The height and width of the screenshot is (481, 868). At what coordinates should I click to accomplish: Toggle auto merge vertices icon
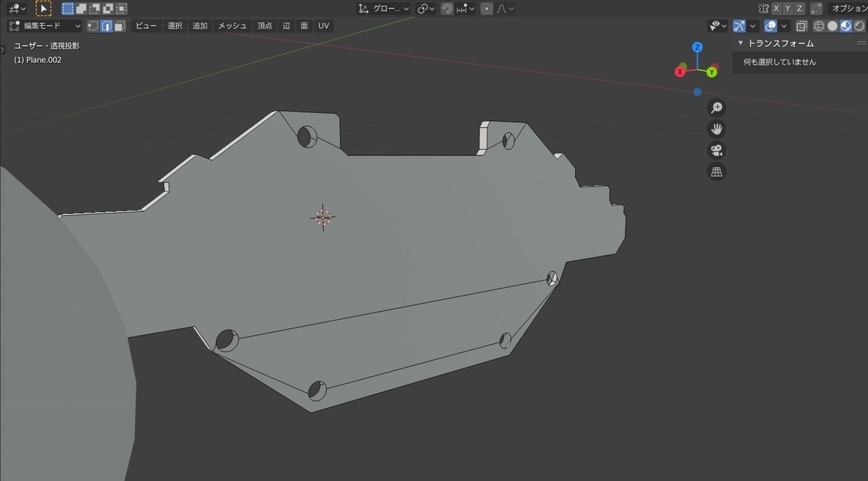point(817,9)
